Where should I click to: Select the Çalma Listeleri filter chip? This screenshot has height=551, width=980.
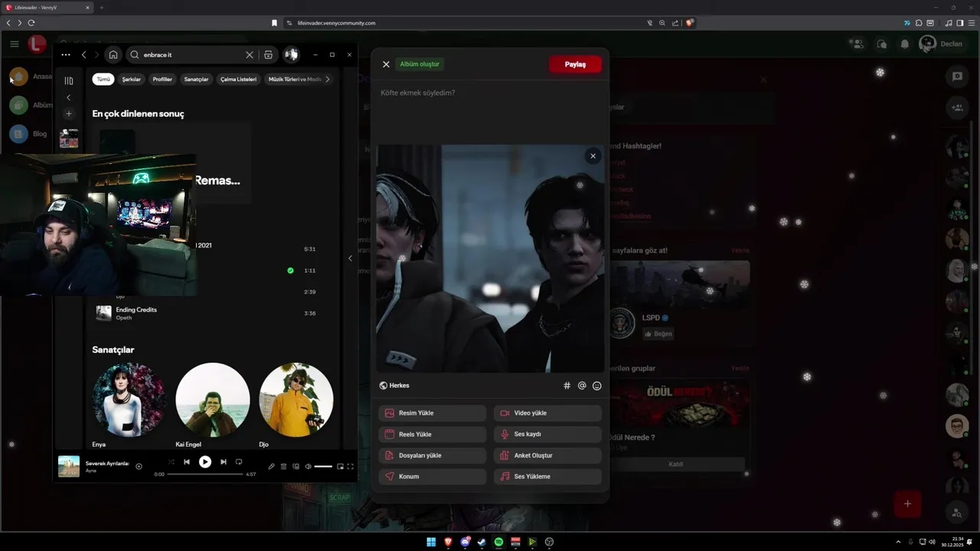point(238,79)
